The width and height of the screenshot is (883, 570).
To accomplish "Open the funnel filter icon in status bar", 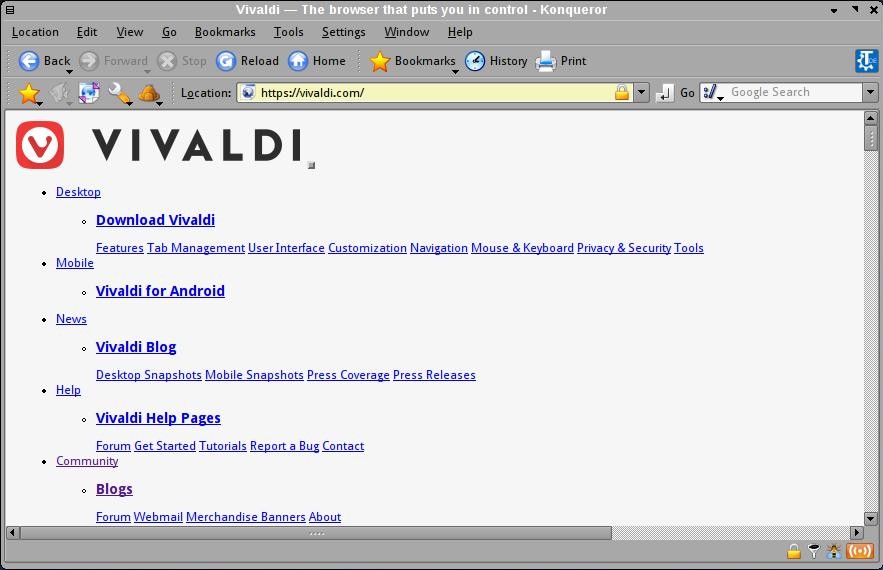I will [x=814, y=551].
